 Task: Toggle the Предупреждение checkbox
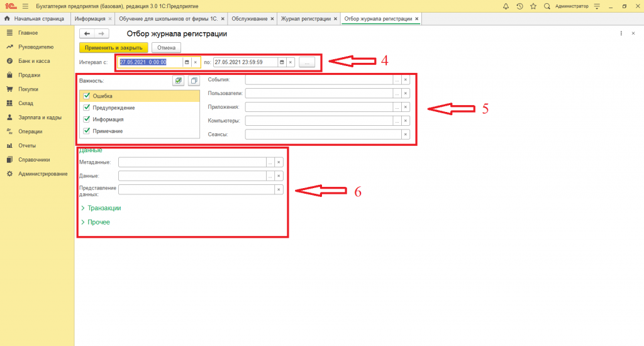click(x=87, y=108)
